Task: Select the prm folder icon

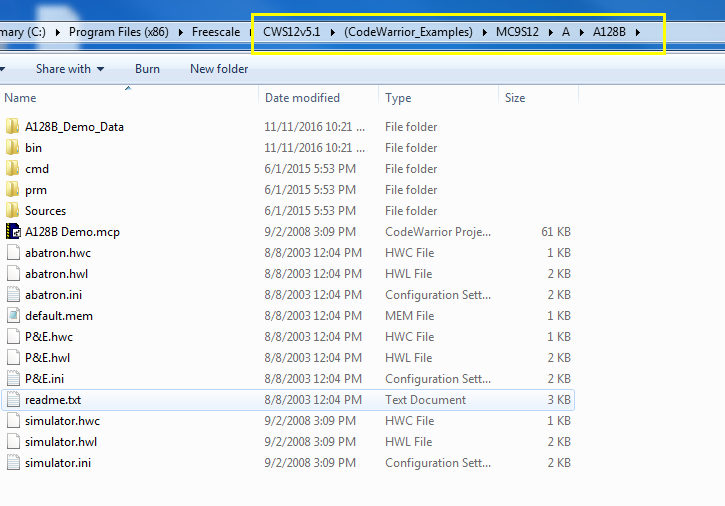Action: [x=13, y=190]
